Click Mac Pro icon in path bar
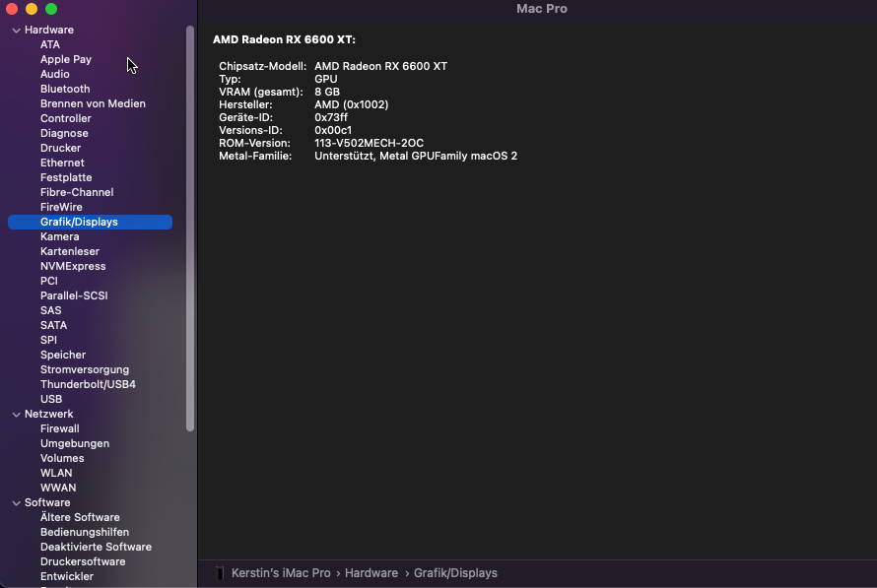This screenshot has width=877, height=588. [x=220, y=573]
